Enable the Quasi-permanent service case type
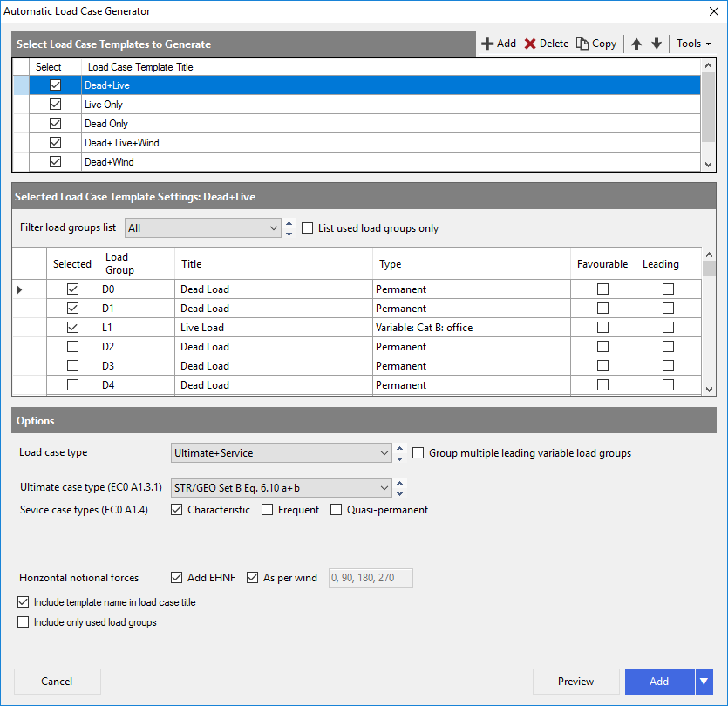Viewport: 728px width, 706px height. [x=336, y=510]
